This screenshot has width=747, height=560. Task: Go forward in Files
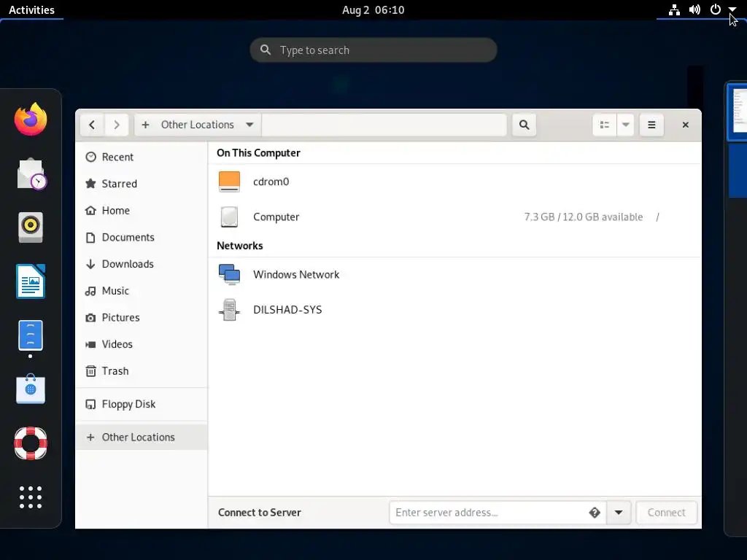(x=117, y=125)
